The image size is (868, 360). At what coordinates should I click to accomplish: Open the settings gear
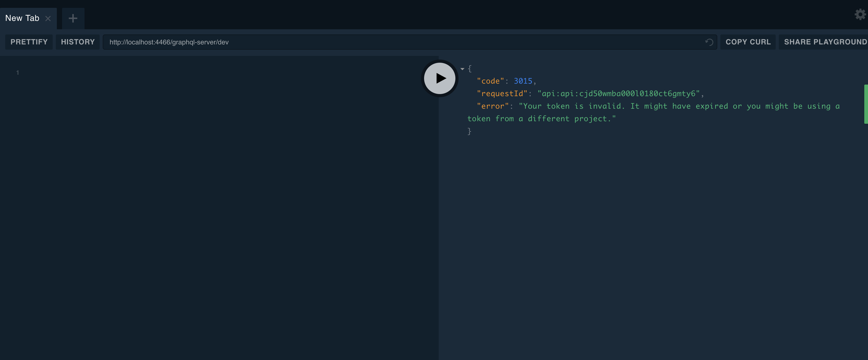[x=860, y=15]
